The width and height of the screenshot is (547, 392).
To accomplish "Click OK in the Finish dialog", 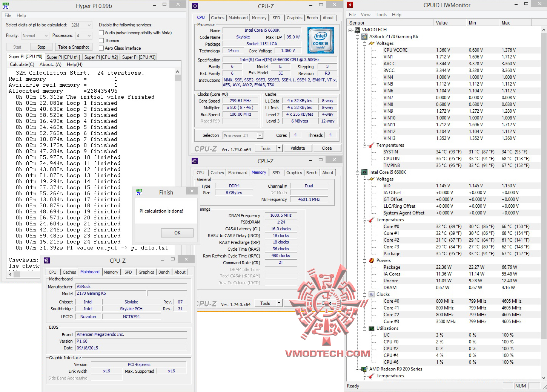I will coord(177,233).
